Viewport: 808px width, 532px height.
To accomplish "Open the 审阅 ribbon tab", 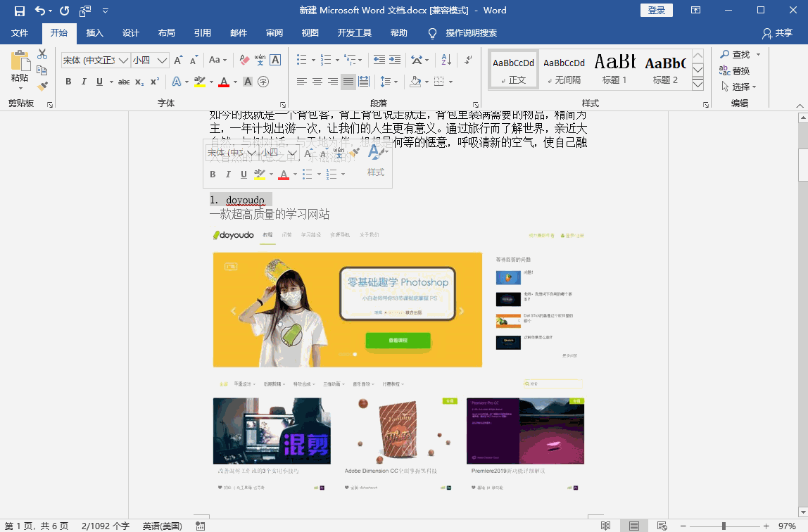I will (x=274, y=32).
